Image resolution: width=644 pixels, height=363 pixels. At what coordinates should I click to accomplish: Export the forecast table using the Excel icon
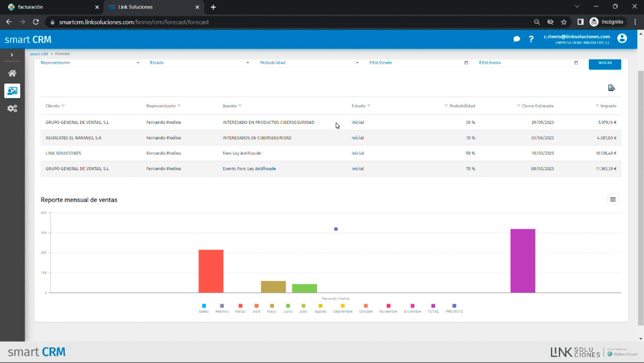click(x=611, y=88)
